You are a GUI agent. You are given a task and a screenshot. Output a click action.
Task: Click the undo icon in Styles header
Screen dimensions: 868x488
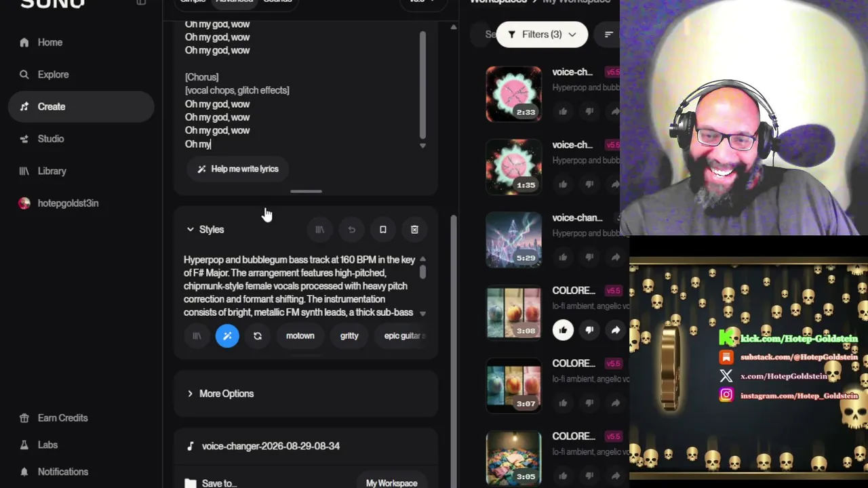click(351, 230)
